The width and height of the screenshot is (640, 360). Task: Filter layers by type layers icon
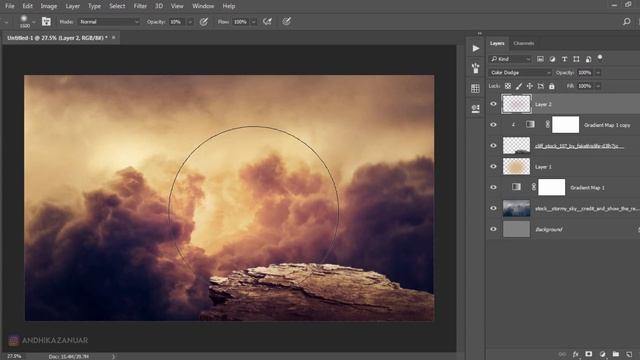click(564, 59)
